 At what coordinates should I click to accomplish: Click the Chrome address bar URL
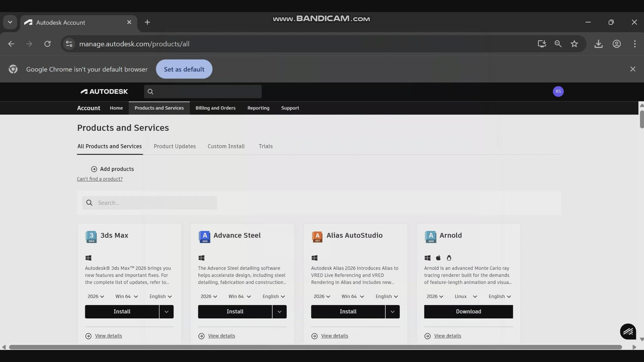click(x=134, y=44)
